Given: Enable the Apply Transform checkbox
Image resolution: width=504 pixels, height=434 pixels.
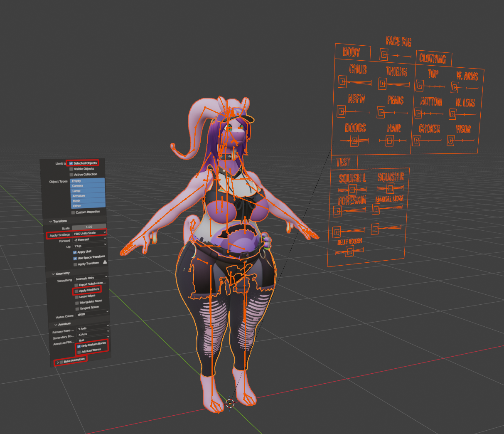Looking at the screenshot, I should pos(75,264).
